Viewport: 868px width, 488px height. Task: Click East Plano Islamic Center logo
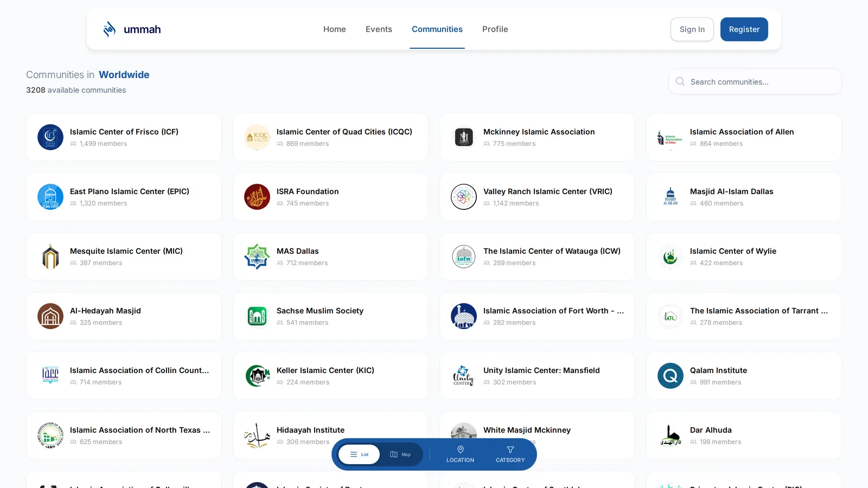[x=50, y=197]
